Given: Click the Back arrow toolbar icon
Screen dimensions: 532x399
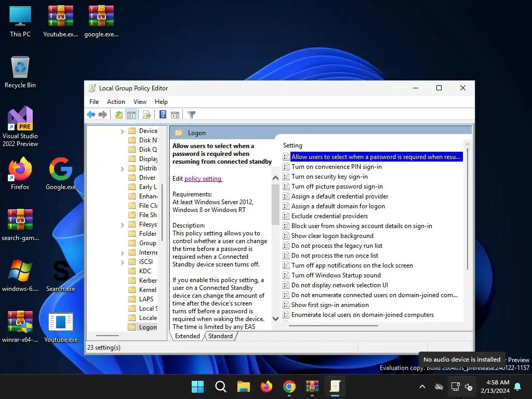Looking at the screenshot, I should [x=91, y=115].
